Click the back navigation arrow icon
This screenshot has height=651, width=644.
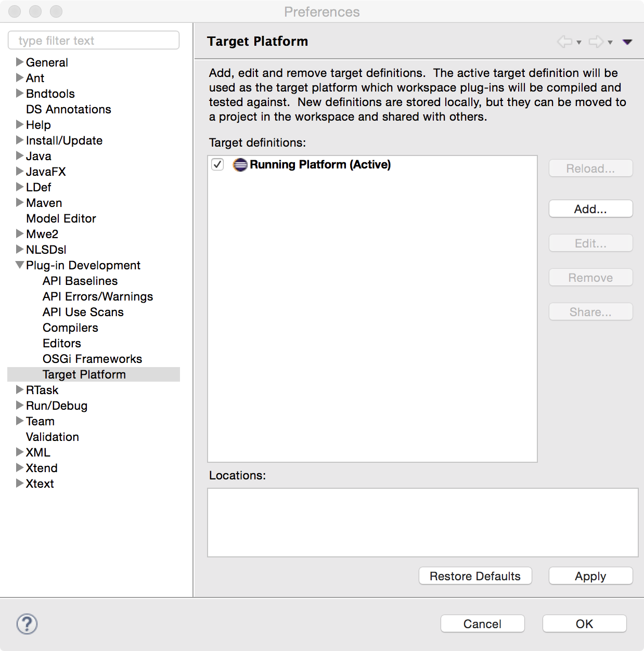coord(564,42)
